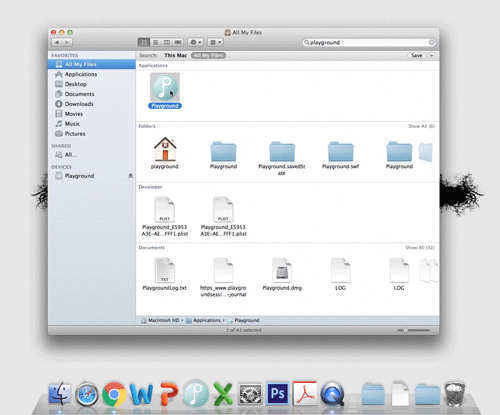The width and height of the screenshot is (500, 415).
Task: Save the current search
Action: [417, 55]
